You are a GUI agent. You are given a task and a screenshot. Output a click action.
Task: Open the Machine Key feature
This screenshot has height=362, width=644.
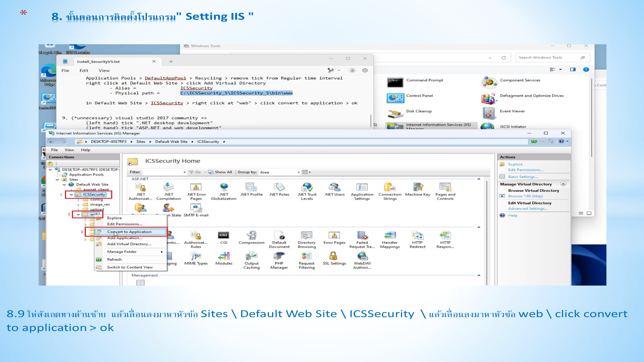coord(418,189)
